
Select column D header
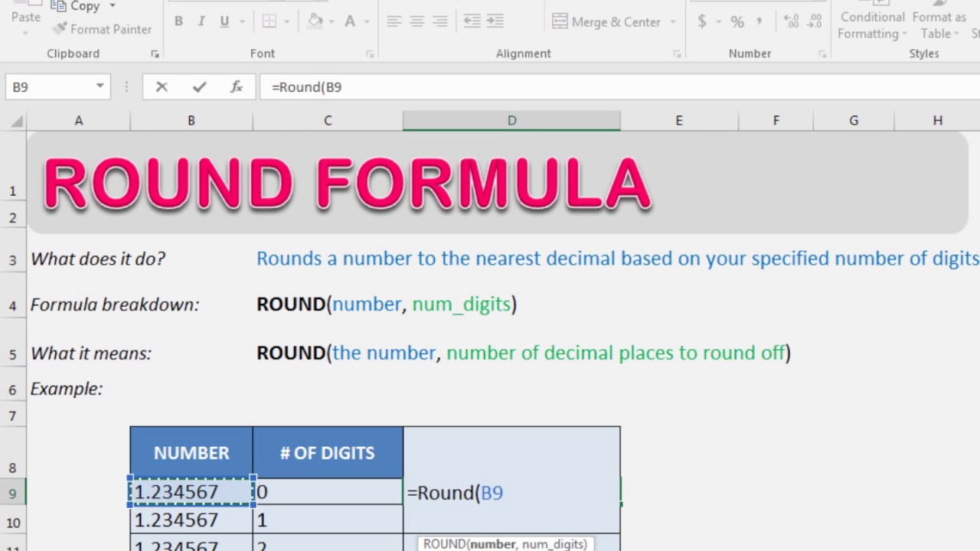pos(511,120)
